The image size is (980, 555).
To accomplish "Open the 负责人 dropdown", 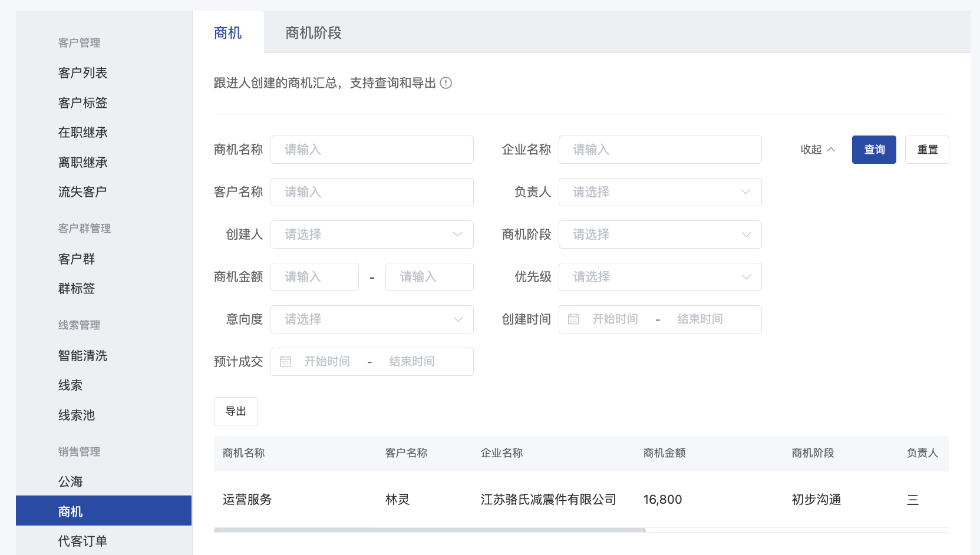I will [660, 192].
